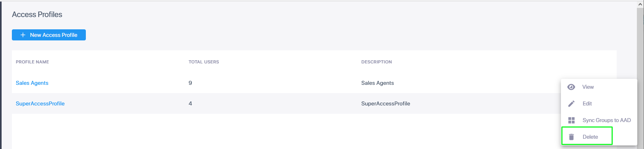This screenshot has height=149, width=644.
Task: Click the pencil icon beside Edit
Action: tap(571, 103)
